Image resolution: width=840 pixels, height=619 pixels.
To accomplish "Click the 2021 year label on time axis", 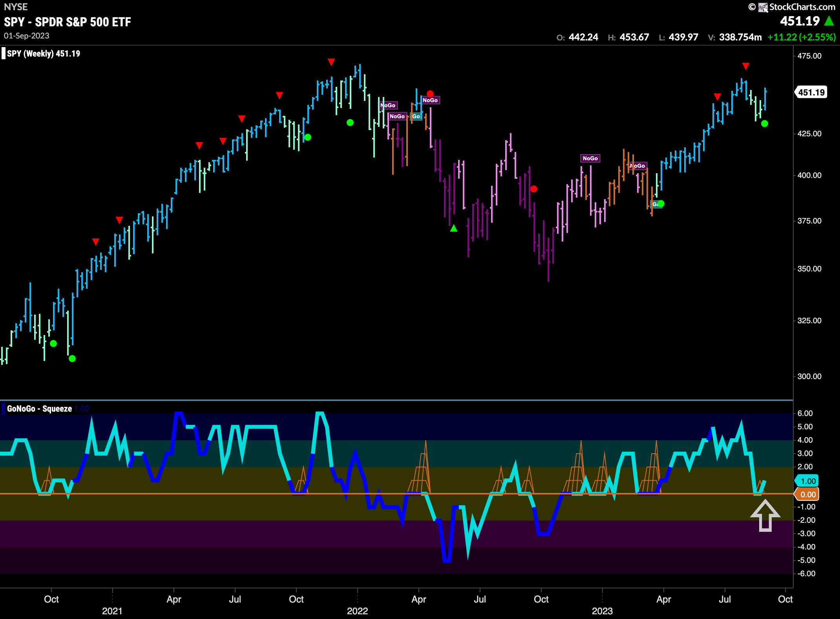I will [x=112, y=611].
